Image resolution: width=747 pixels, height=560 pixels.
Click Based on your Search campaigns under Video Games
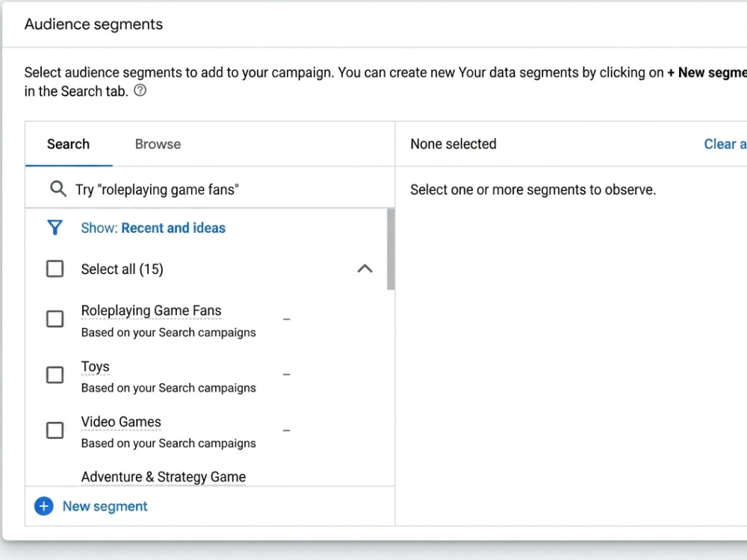168,444
